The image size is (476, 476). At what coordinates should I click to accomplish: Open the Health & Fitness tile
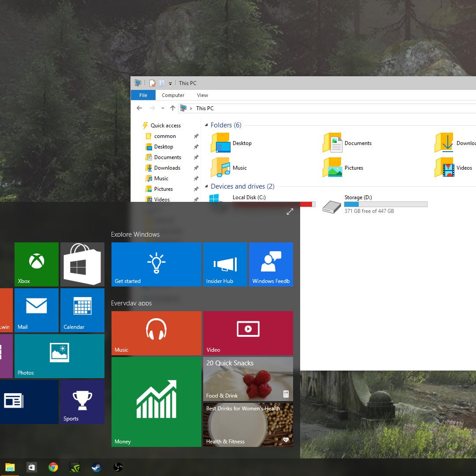[248, 425]
